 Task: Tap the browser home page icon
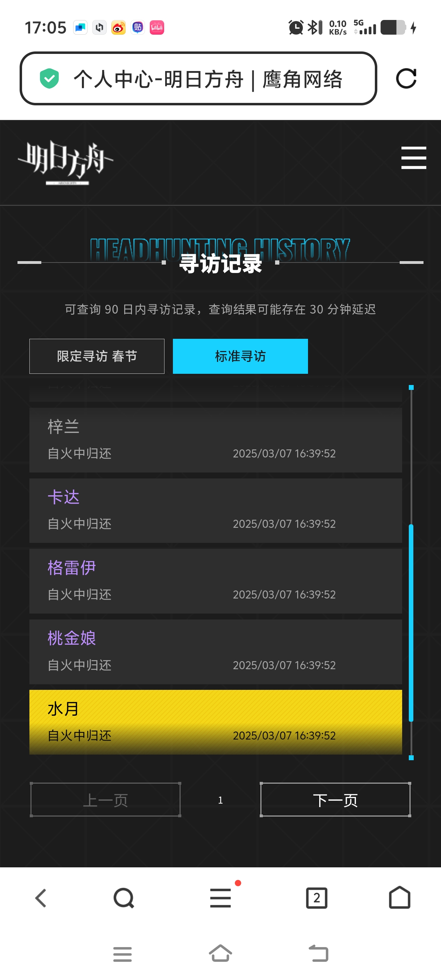coord(400,897)
